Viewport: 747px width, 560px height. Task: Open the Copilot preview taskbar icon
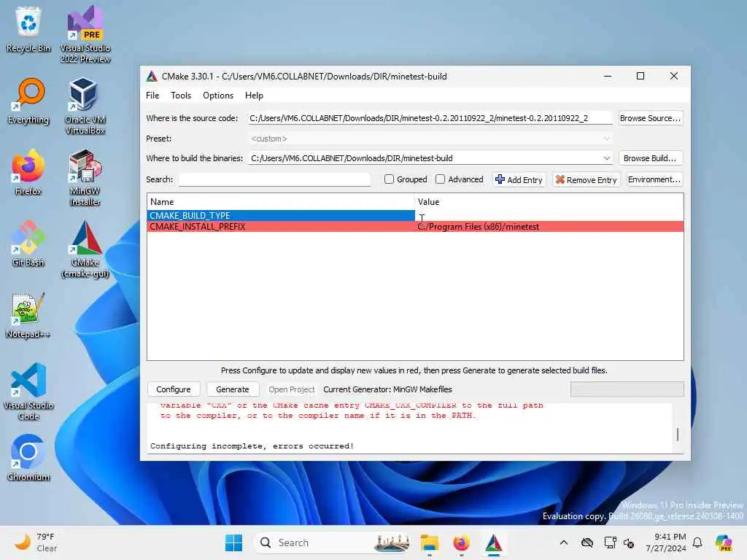click(724, 542)
